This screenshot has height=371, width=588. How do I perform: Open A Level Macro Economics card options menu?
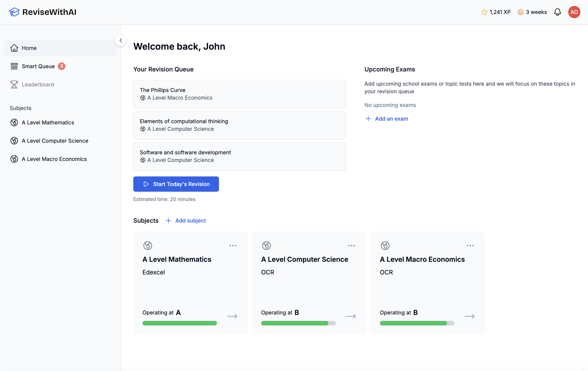coord(470,246)
